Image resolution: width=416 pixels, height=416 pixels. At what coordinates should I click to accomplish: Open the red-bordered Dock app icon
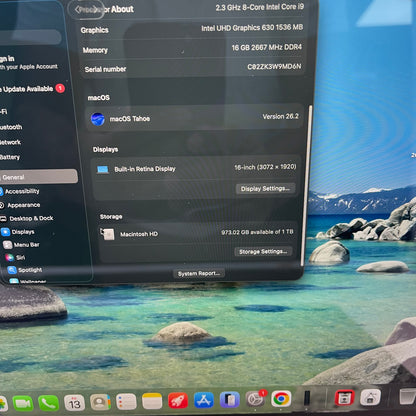[344, 398]
